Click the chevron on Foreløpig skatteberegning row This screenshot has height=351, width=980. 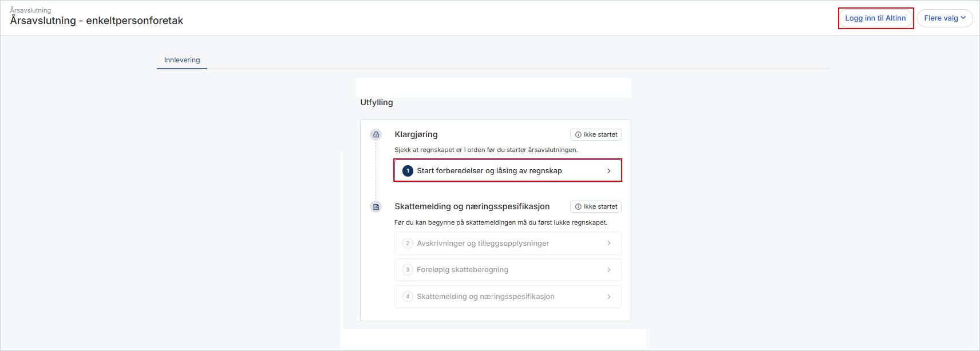pos(608,270)
